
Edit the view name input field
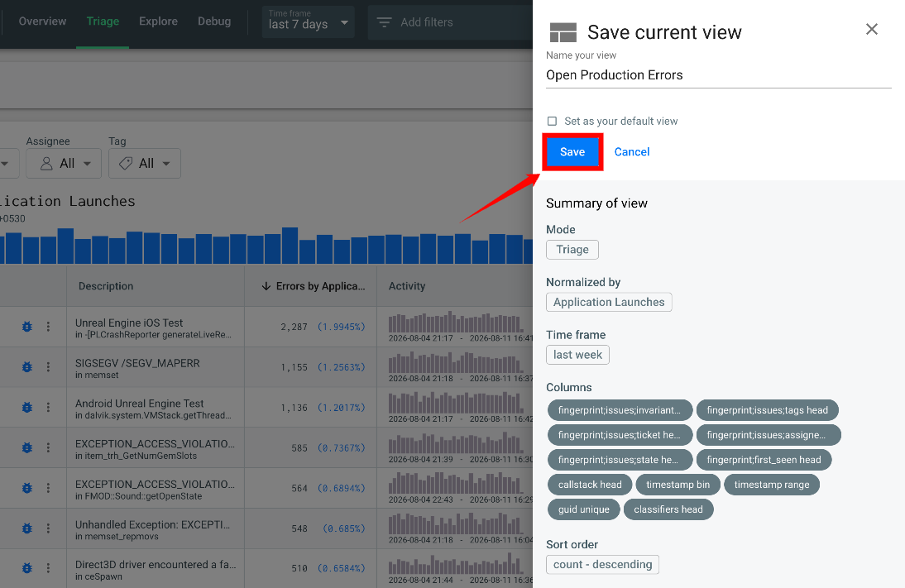pyautogui.click(x=719, y=75)
